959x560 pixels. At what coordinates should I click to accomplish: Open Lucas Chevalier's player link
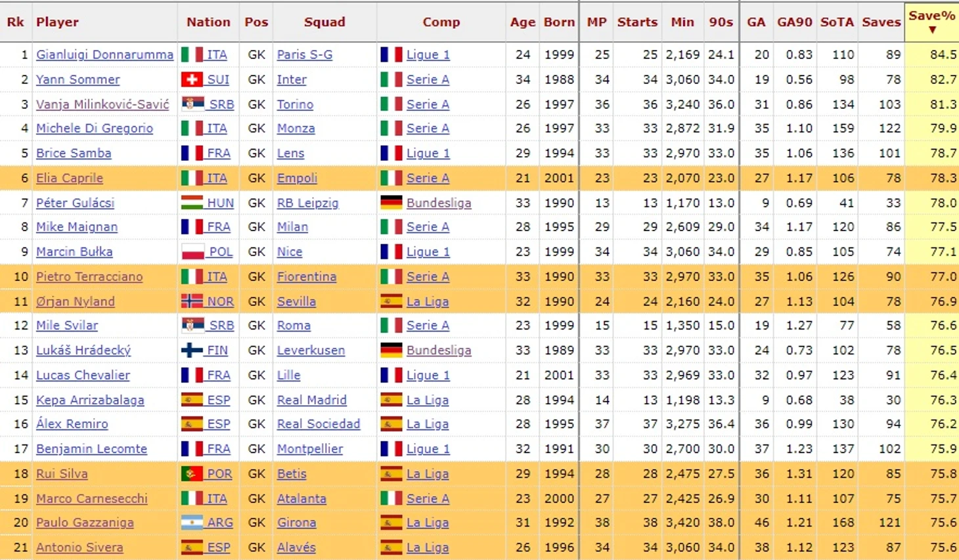click(x=83, y=375)
